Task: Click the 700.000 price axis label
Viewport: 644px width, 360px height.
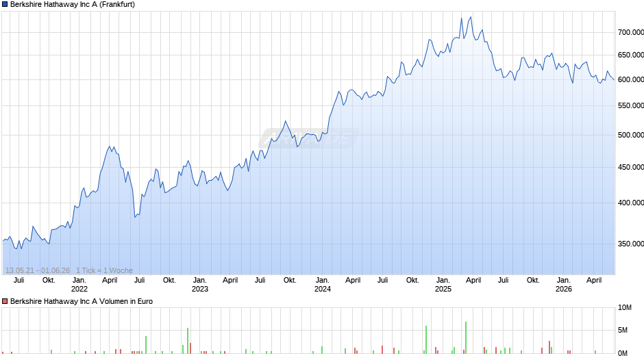Action: 631,32
